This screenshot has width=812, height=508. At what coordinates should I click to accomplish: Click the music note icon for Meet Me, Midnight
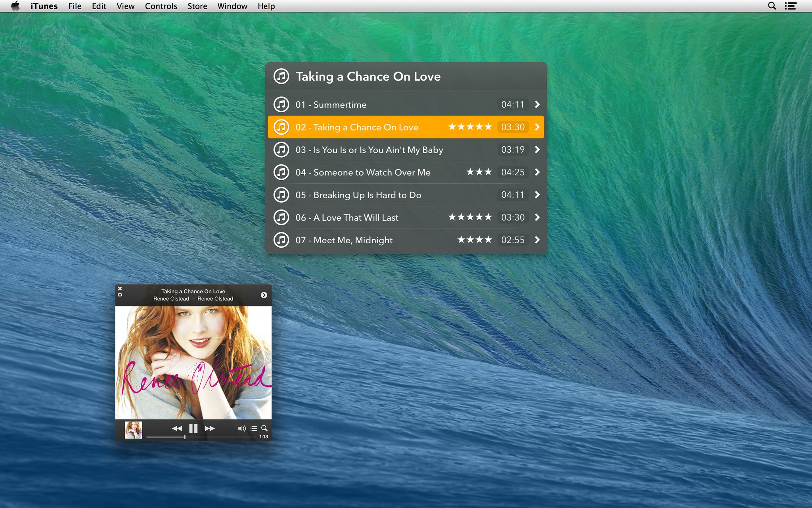pos(282,240)
